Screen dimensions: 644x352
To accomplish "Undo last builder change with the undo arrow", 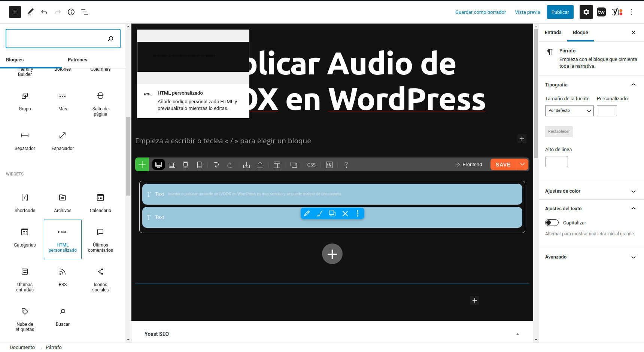I will 216,165.
